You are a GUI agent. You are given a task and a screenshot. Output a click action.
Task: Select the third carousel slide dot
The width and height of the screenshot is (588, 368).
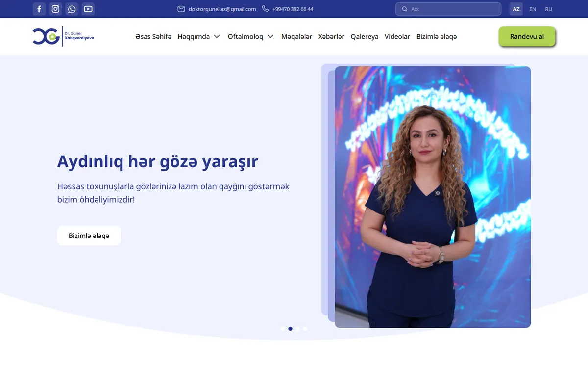pos(297,329)
